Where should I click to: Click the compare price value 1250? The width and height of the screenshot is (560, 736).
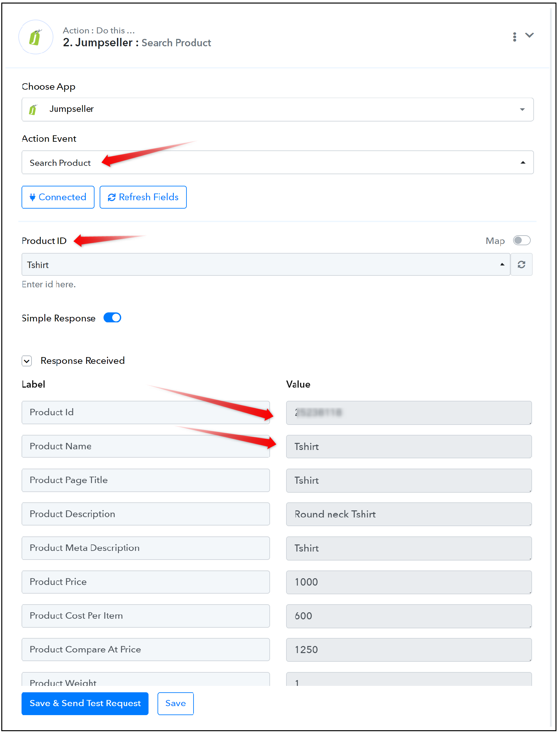point(409,650)
